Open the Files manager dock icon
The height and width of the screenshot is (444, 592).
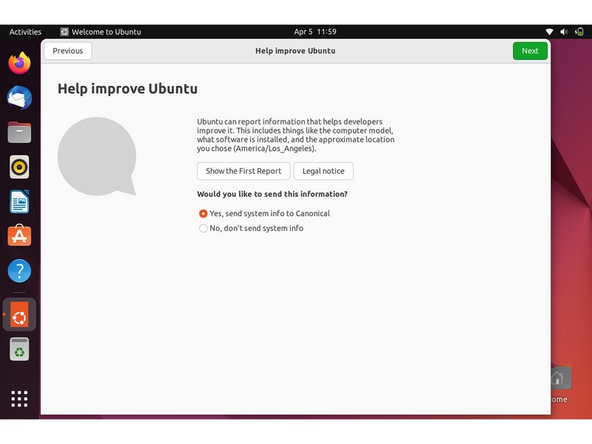(20, 132)
